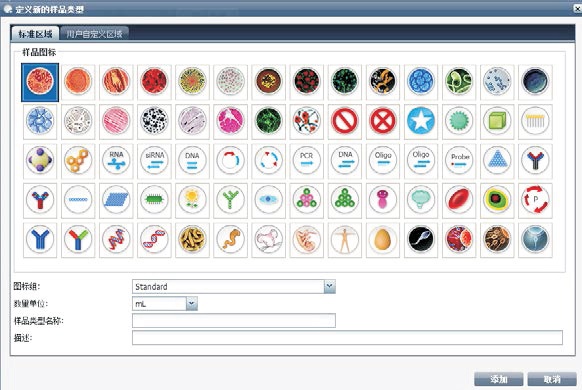Select the green cube icon
The image size is (582, 390).
point(497,121)
